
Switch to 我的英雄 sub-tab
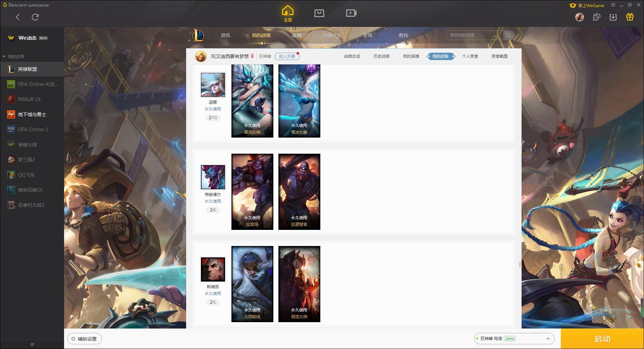click(411, 56)
